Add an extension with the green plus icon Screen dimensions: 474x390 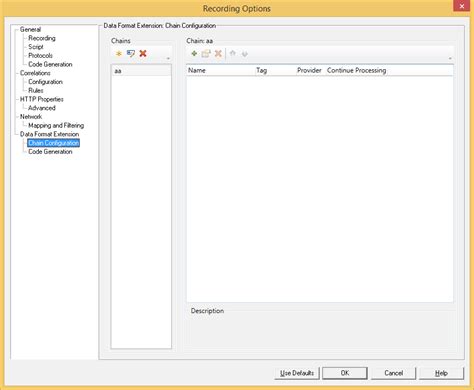[x=194, y=53]
